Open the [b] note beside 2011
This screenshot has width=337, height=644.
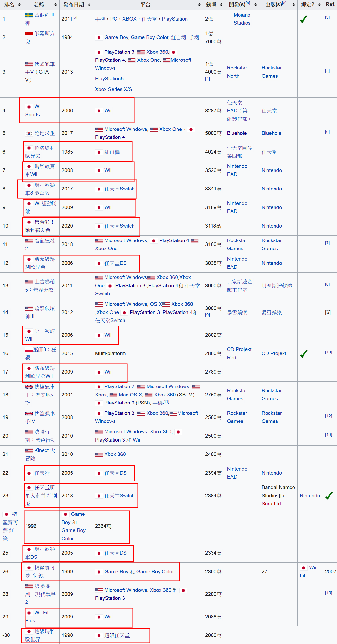coord(75,17)
